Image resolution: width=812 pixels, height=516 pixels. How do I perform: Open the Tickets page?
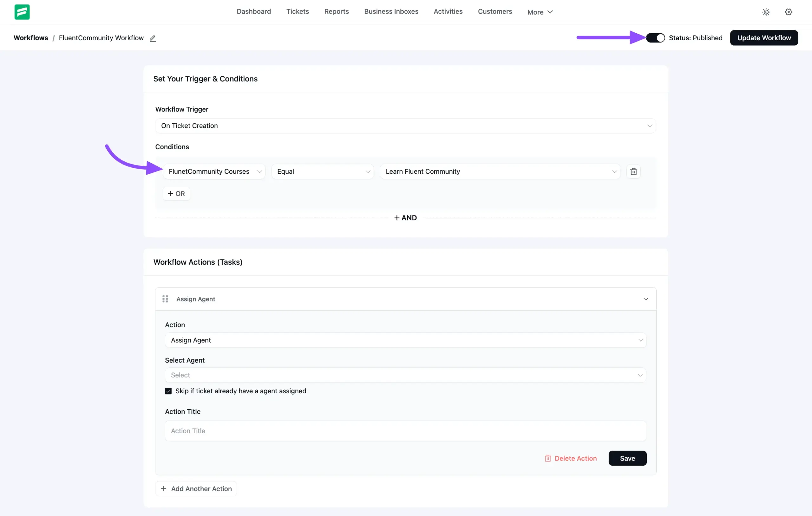(298, 11)
